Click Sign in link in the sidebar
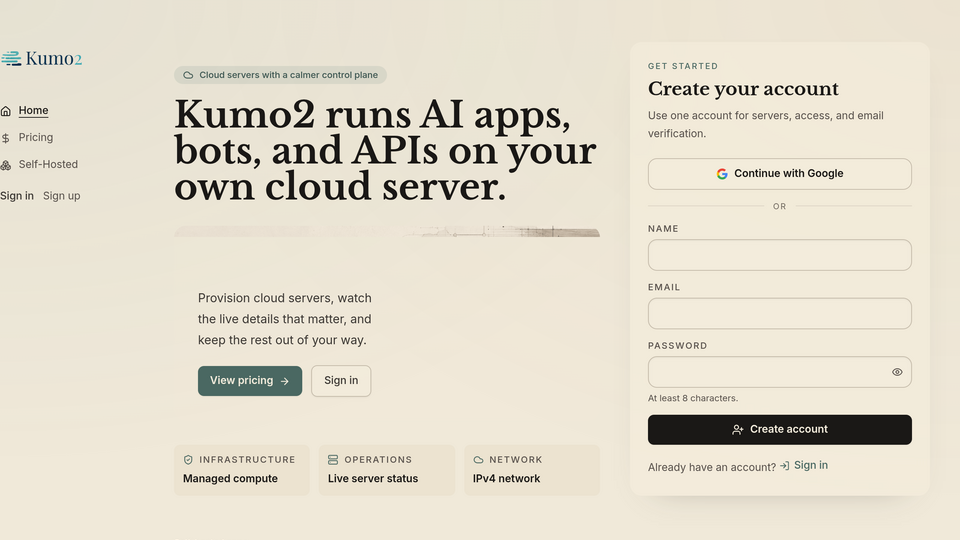 pos(17,196)
